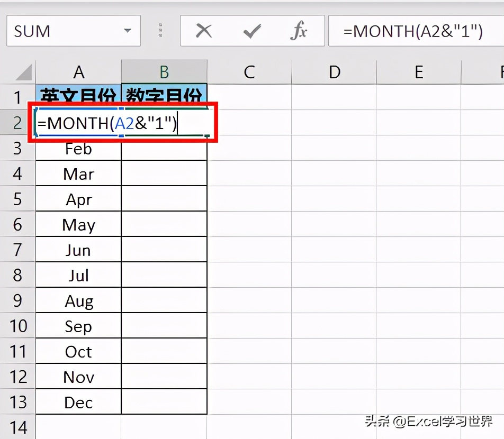The image size is (504, 439).
Task: Select row 2 header
Action: [17, 122]
